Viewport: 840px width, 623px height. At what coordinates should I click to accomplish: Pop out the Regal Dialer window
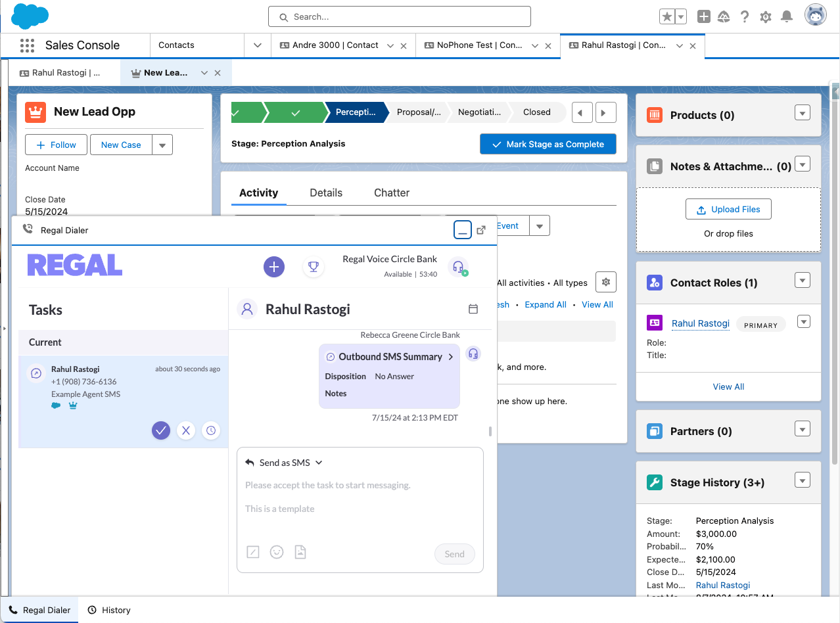pos(481,230)
